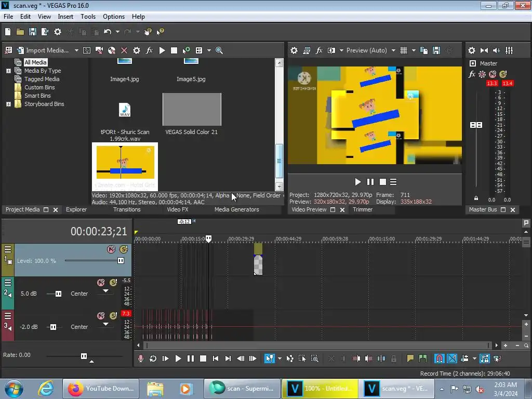This screenshot has height=399, width=532.
Task: Select the All Media bin
Action: [x=35, y=62]
